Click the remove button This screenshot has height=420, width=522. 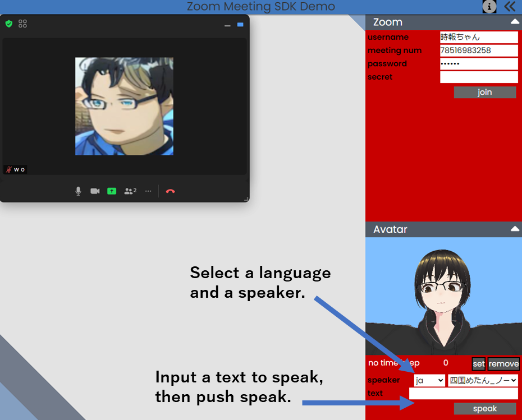point(503,364)
